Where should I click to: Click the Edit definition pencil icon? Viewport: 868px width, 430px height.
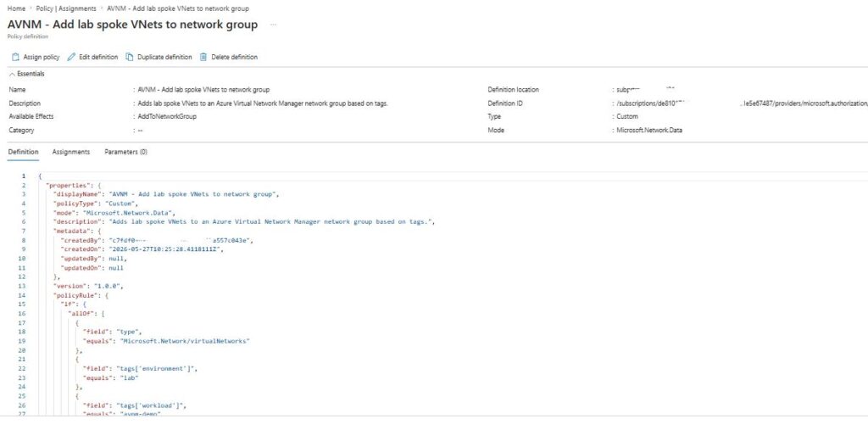point(71,57)
